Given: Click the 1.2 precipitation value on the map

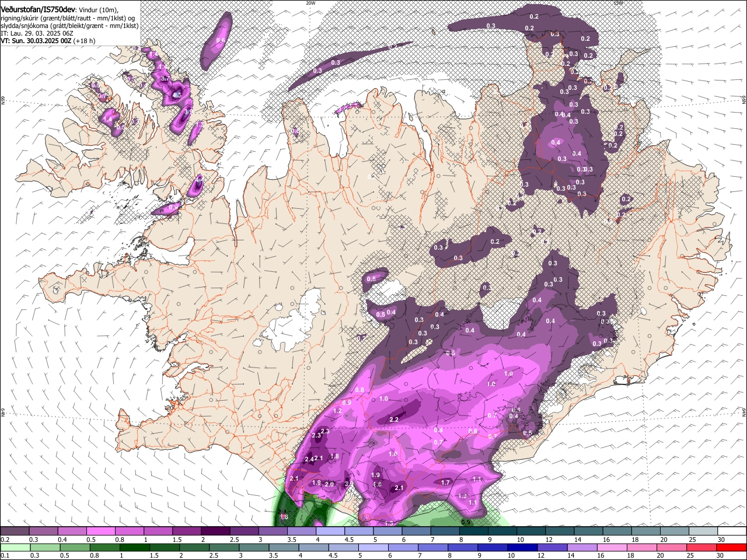Looking at the screenshot, I should (337, 411).
